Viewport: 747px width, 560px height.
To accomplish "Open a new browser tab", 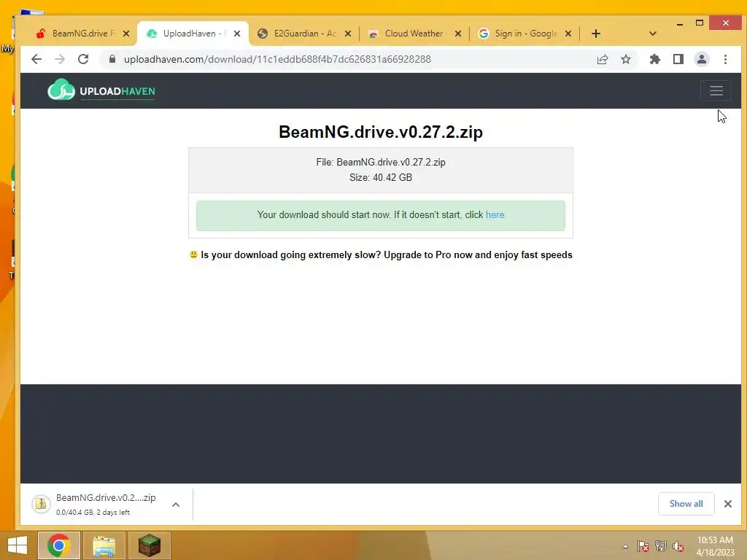I will pyautogui.click(x=595, y=34).
